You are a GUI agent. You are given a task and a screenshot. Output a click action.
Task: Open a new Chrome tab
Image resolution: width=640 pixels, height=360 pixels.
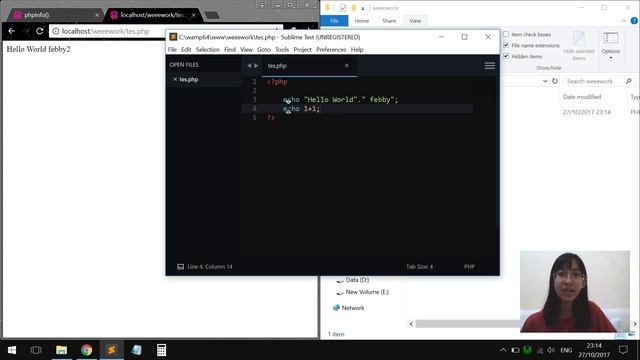coord(212,16)
